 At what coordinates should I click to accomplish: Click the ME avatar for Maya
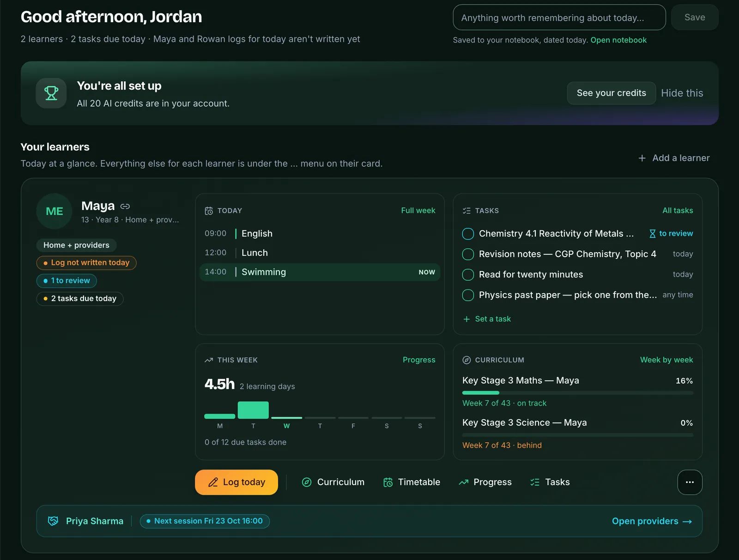[x=55, y=211]
